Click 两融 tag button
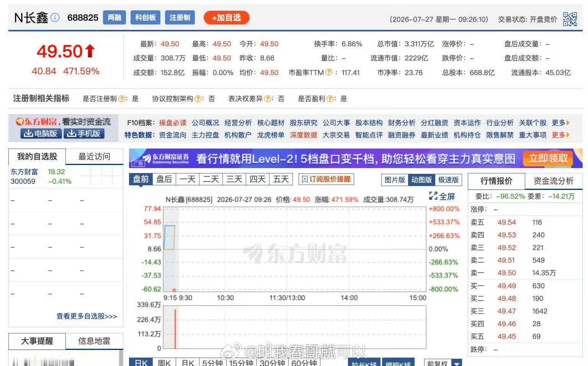The image size is (588, 366). [x=114, y=18]
